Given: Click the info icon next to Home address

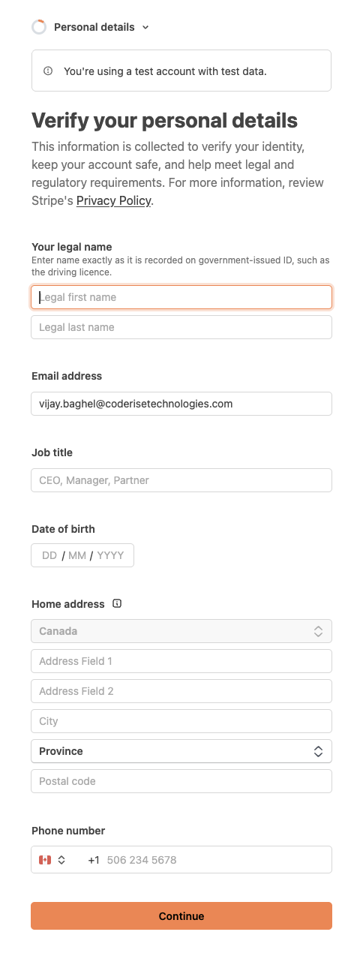Looking at the screenshot, I should 116,603.
